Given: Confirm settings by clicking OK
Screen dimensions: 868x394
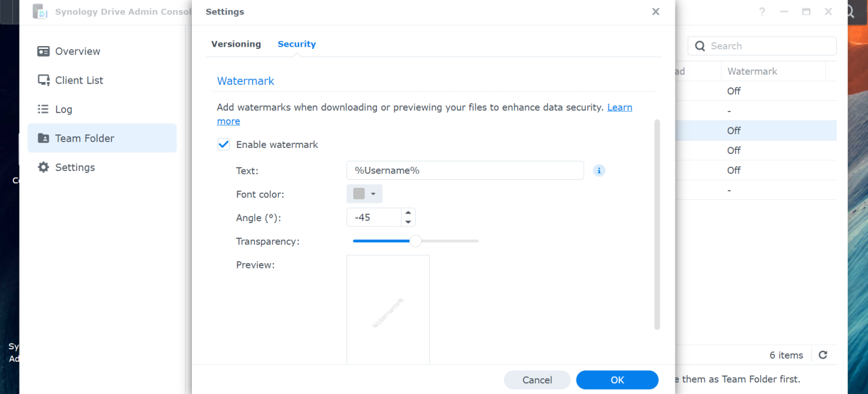Looking at the screenshot, I should 616,380.
